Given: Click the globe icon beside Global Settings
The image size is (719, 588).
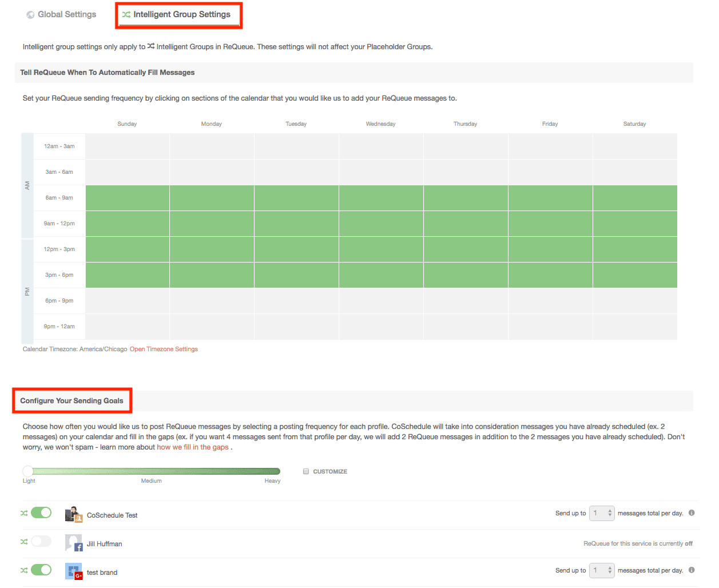Looking at the screenshot, I should [30, 14].
